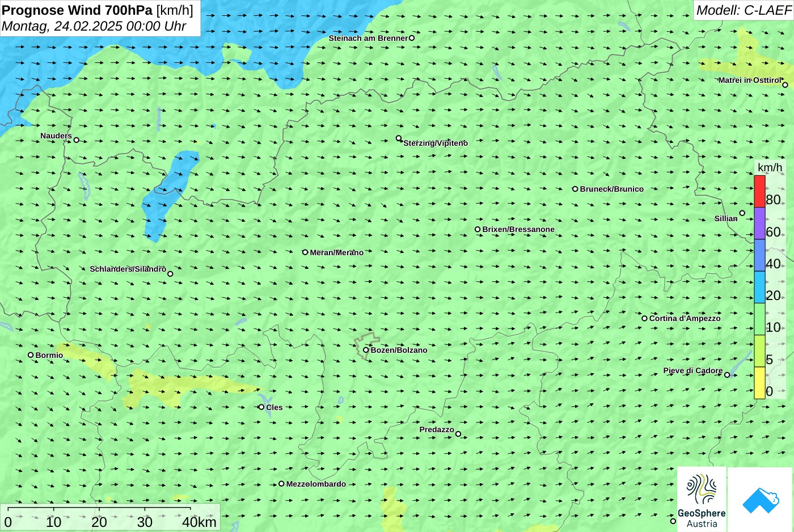Click the Sillian location marker
794x532 pixels.
tap(742, 213)
